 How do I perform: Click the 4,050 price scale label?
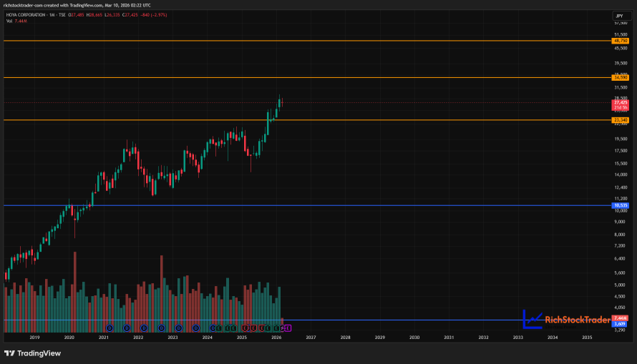pos(620,308)
